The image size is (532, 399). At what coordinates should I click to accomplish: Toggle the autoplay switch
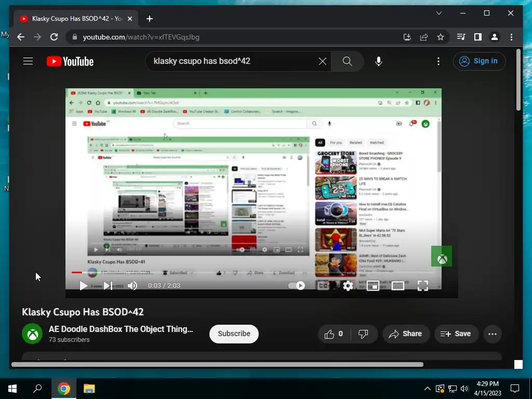point(297,286)
